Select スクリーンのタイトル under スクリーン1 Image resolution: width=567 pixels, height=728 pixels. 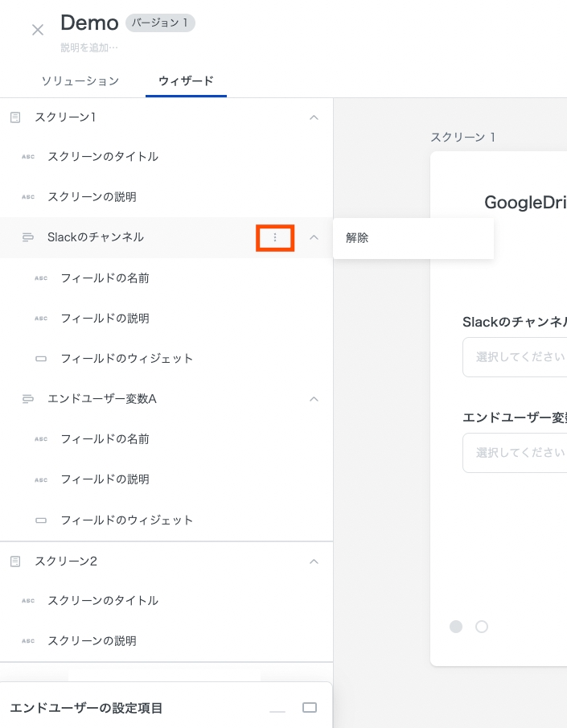point(103,157)
